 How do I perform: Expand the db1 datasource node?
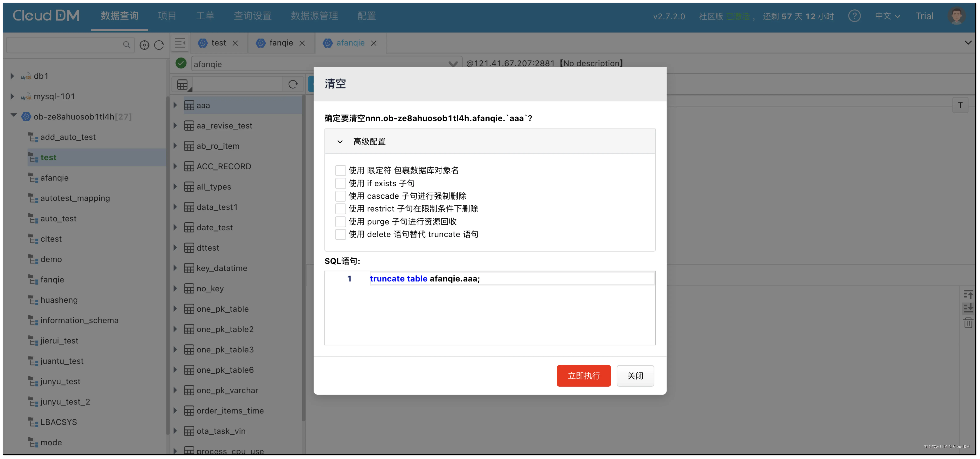click(x=12, y=76)
